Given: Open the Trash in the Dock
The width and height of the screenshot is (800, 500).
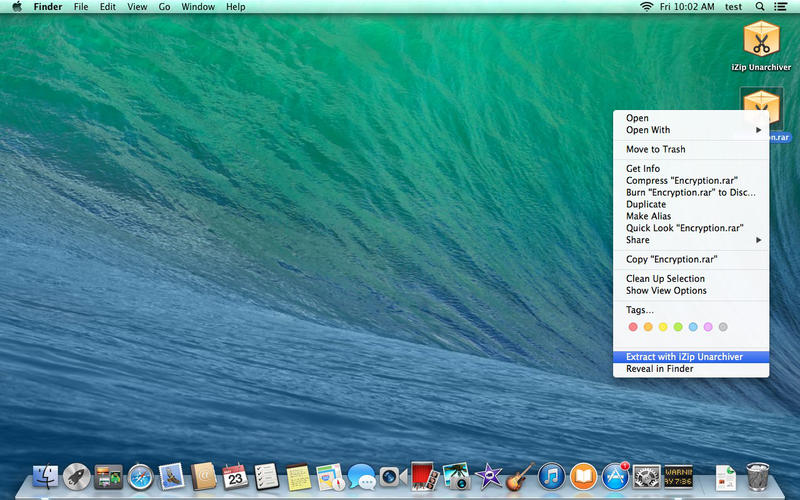Looking at the screenshot, I should pyautogui.click(x=757, y=477).
